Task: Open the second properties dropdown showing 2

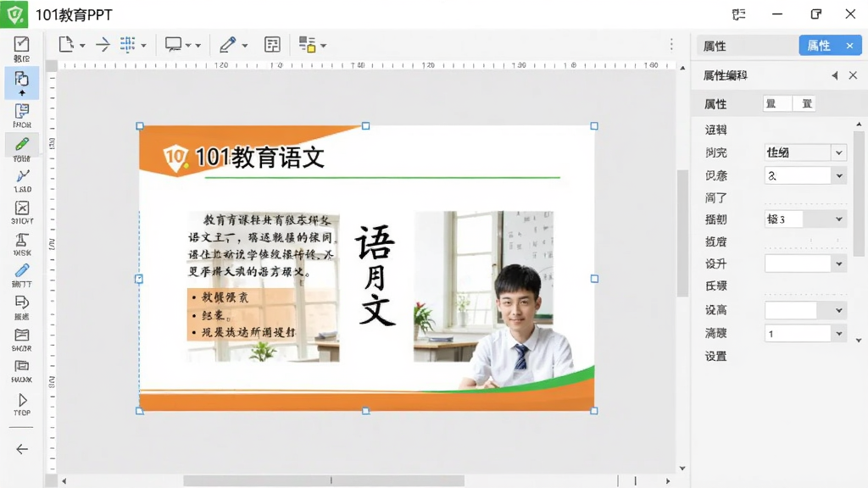Action: click(805, 176)
